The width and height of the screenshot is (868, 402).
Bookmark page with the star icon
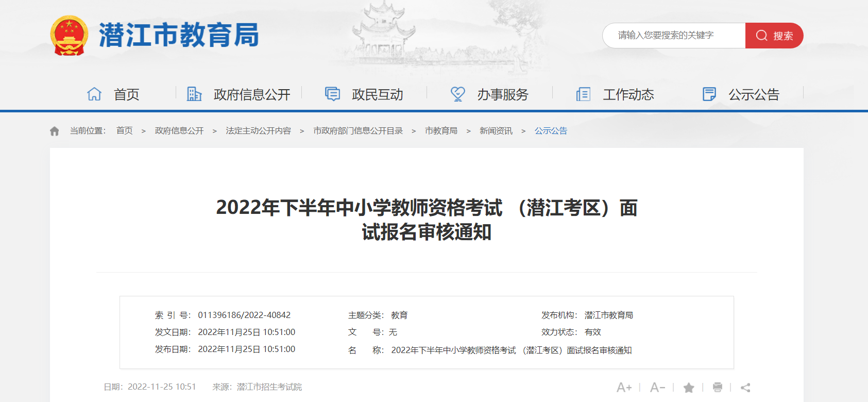[x=689, y=388]
